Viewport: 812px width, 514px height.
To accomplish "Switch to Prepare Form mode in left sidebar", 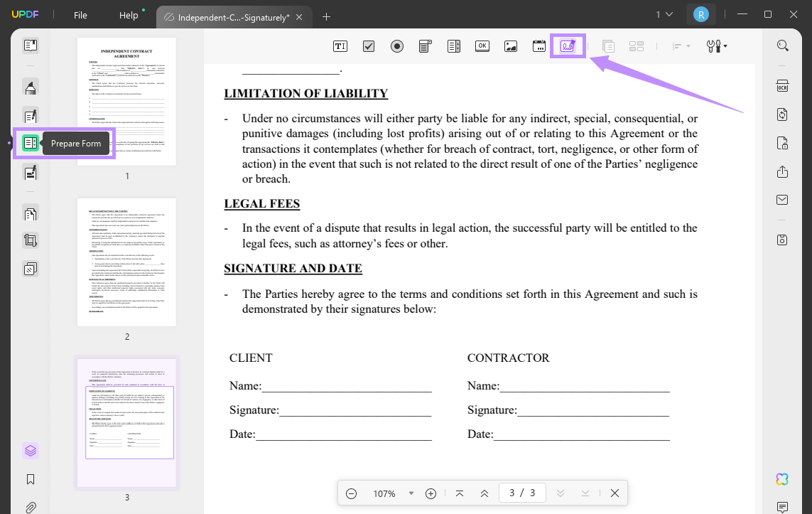I will 30,143.
